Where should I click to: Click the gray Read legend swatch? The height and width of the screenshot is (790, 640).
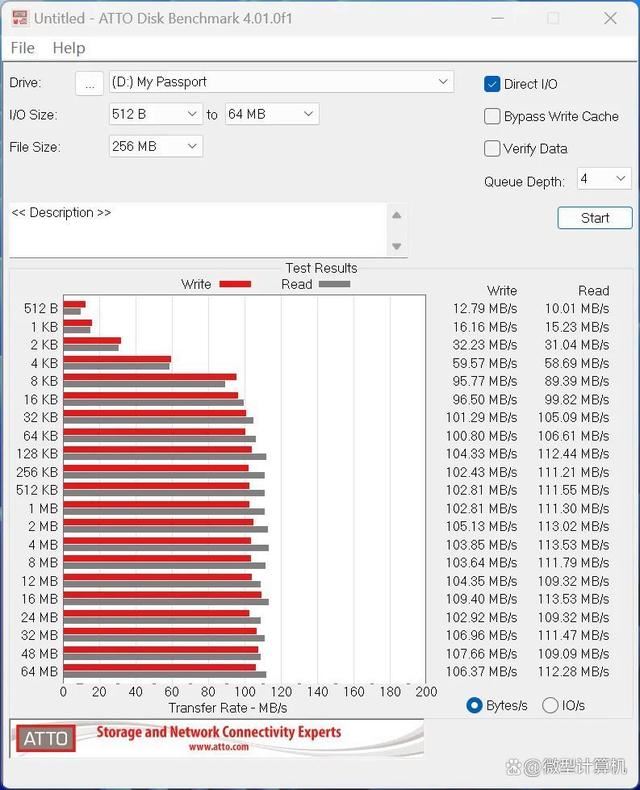[334, 284]
